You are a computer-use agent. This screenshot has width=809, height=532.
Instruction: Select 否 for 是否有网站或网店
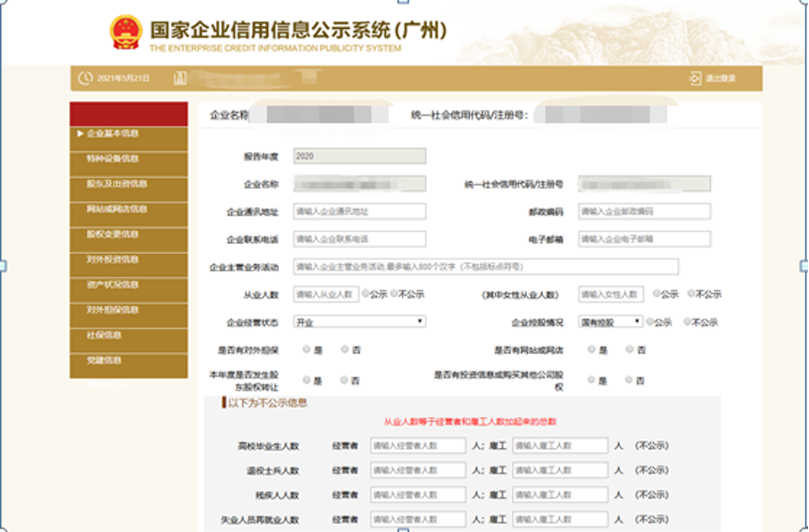pyautogui.click(x=629, y=350)
